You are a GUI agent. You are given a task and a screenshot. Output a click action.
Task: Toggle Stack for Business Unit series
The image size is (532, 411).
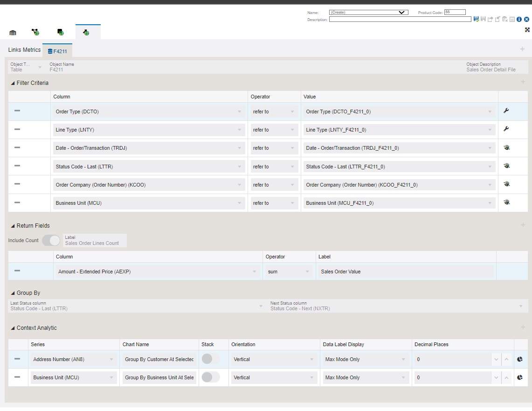point(210,377)
